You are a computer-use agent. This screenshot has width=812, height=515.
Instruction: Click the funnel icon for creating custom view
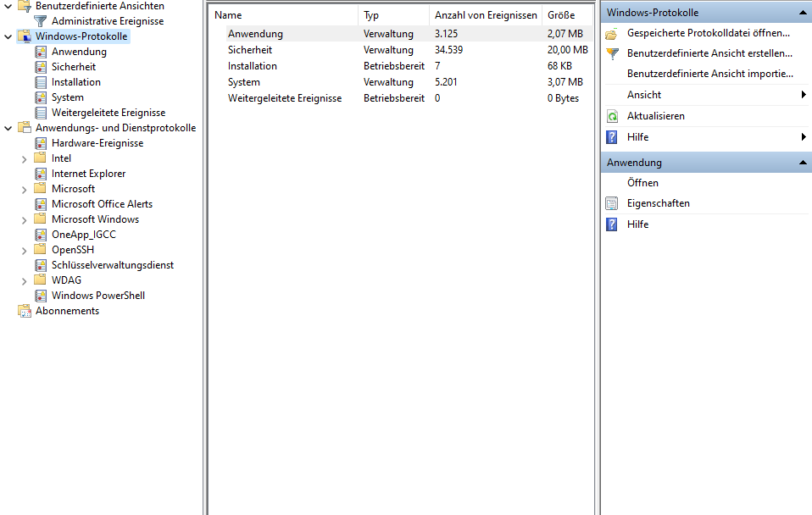pos(612,53)
